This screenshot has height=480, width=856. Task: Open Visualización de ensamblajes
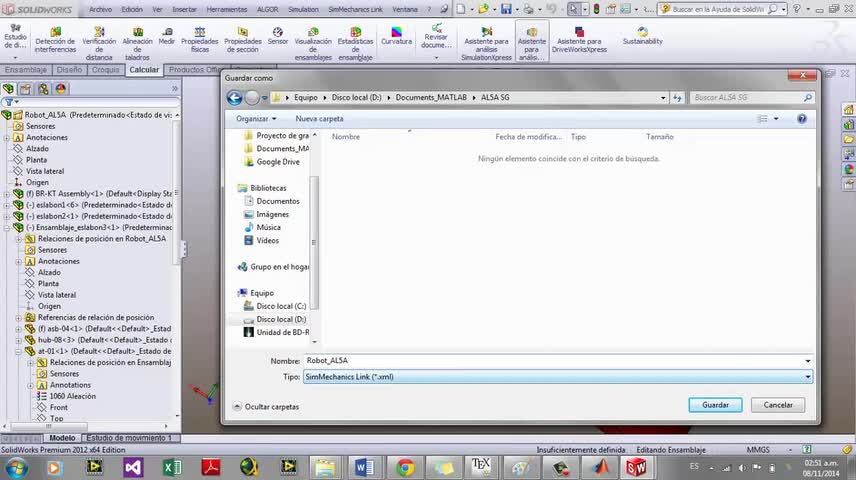tap(313, 44)
